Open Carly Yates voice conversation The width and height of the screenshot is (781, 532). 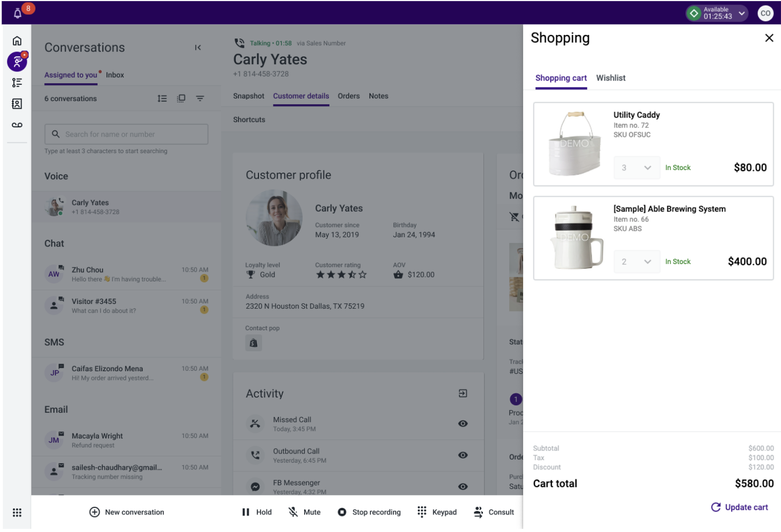(x=126, y=207)
